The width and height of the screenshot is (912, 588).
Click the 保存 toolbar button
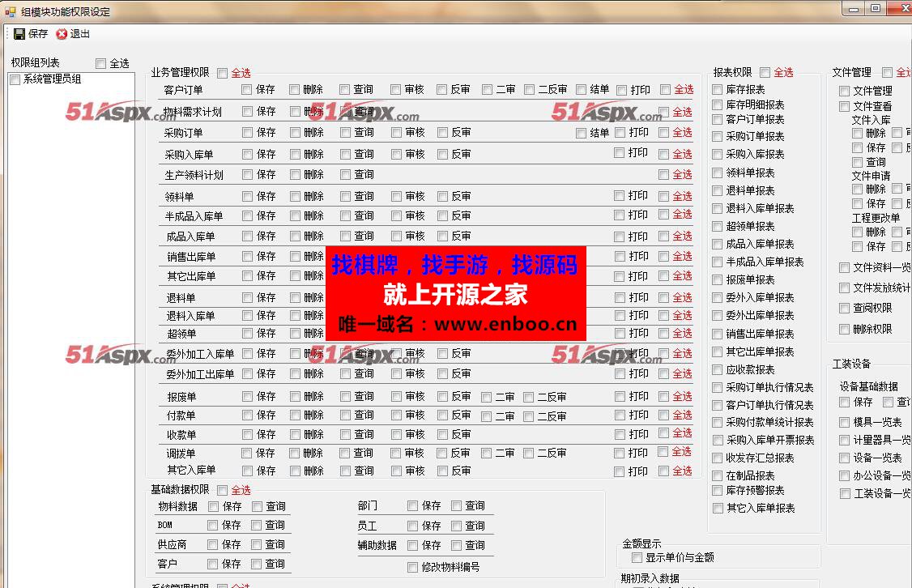click(x=30, y=34)
